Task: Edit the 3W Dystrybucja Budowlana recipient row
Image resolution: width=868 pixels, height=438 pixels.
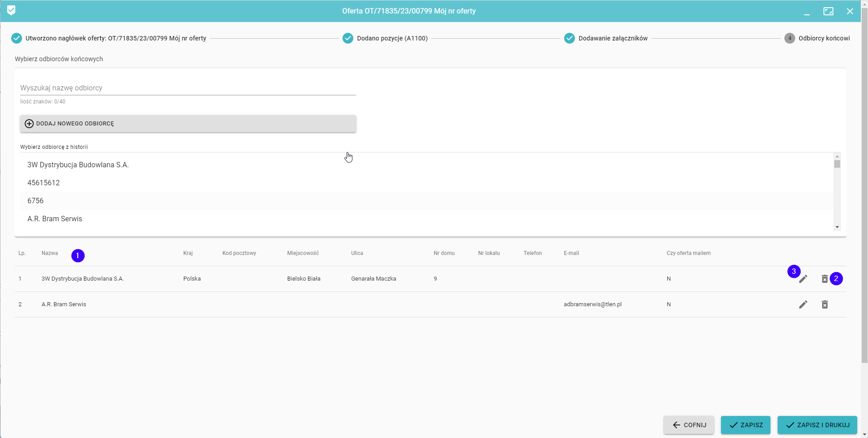Action: click(803, 279)
